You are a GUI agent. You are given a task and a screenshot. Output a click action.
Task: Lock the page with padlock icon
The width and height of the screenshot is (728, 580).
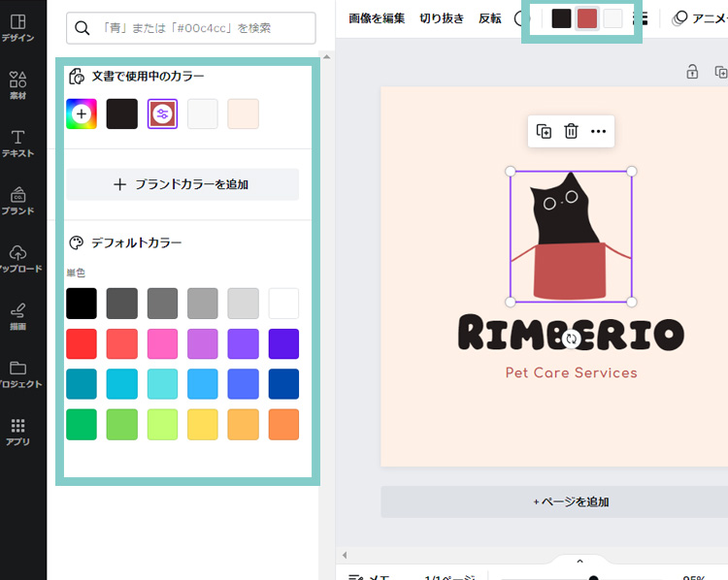click(692, 72)
